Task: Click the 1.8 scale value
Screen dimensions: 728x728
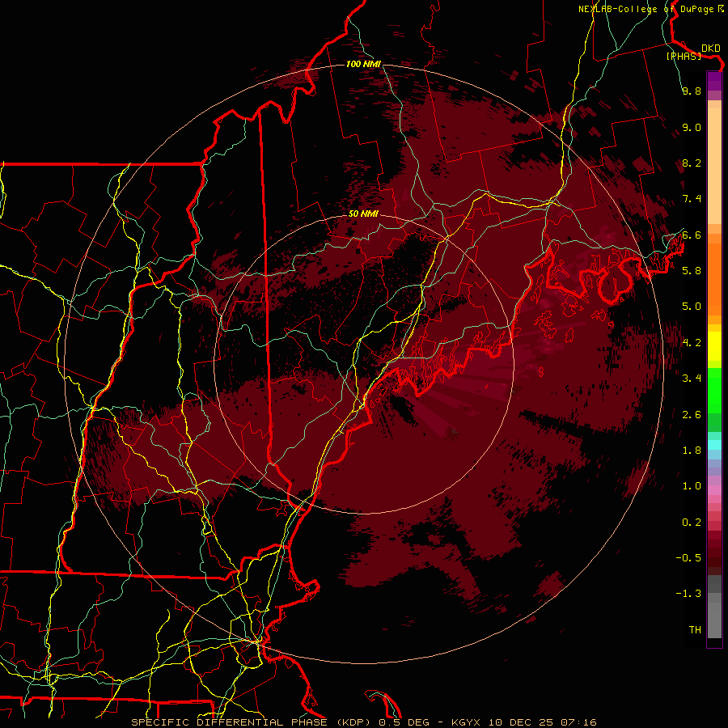Action: click(x=692, y=450)
